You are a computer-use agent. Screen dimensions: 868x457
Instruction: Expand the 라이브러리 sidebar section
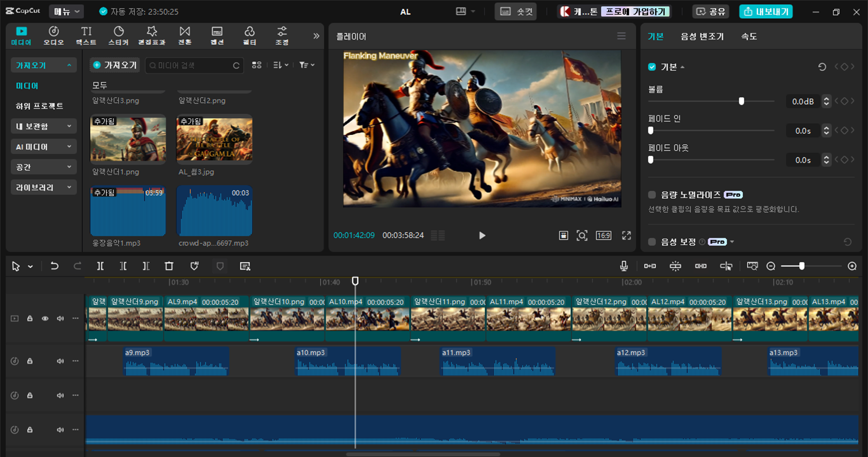click(43, 187)
